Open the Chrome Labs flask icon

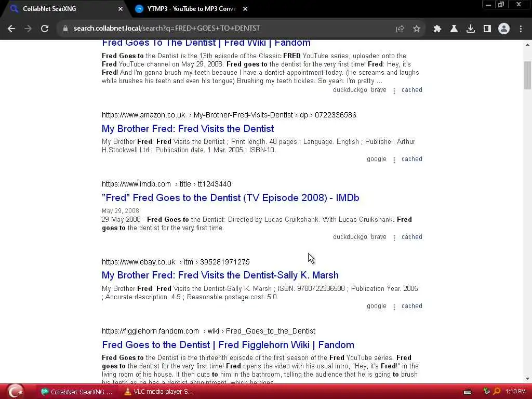(x=454, y=29)
